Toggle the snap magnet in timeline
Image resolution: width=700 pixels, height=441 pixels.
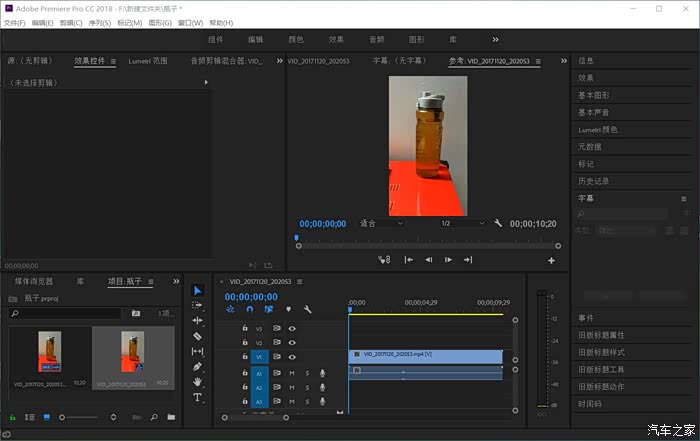[249, 310]
